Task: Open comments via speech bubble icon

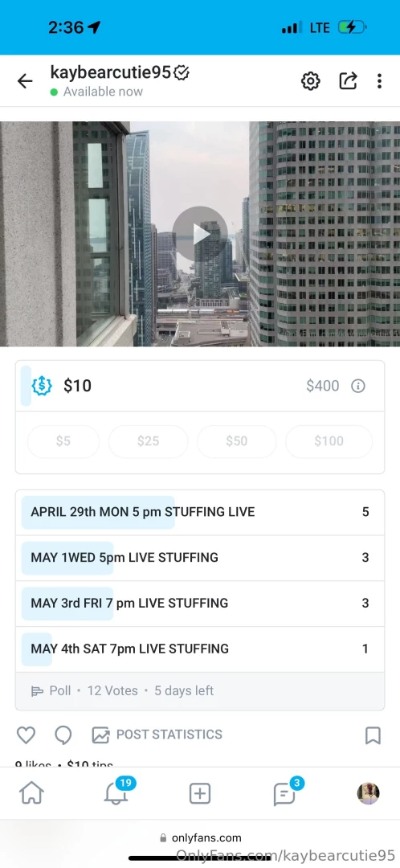Action: point(63,735)
